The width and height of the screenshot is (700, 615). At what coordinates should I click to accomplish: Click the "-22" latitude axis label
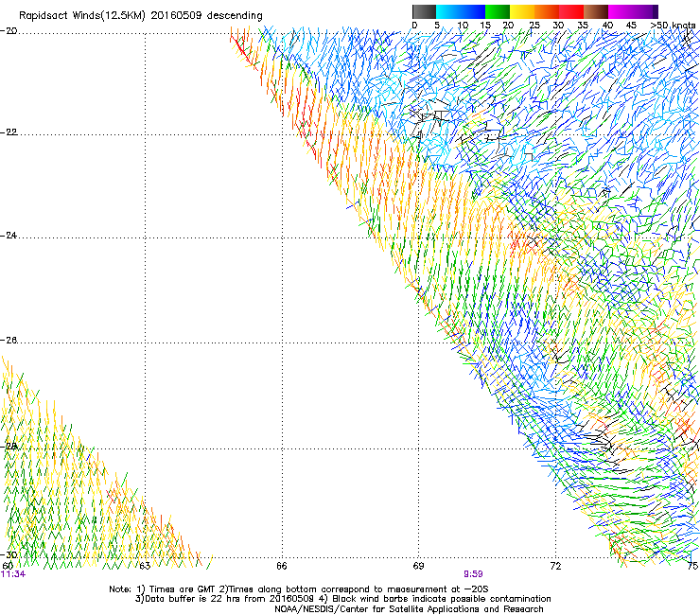[9, 132]
